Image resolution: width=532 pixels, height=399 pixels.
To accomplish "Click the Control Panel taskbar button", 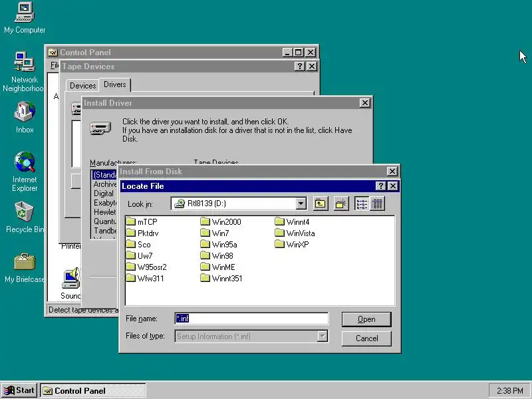I will pyautogui.click(x=93, y=391).
